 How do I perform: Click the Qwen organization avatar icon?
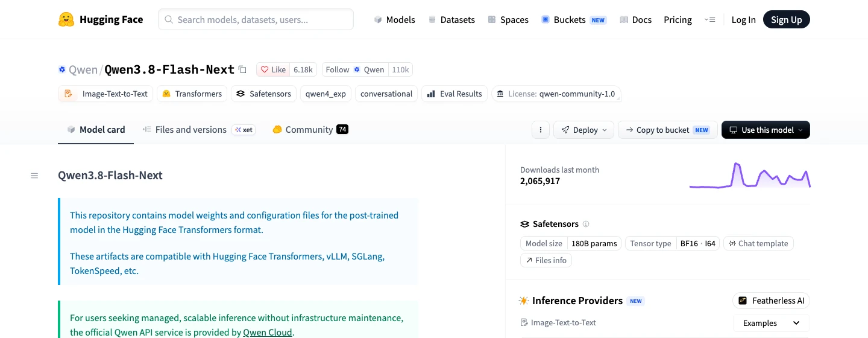(x=61, y=69)
